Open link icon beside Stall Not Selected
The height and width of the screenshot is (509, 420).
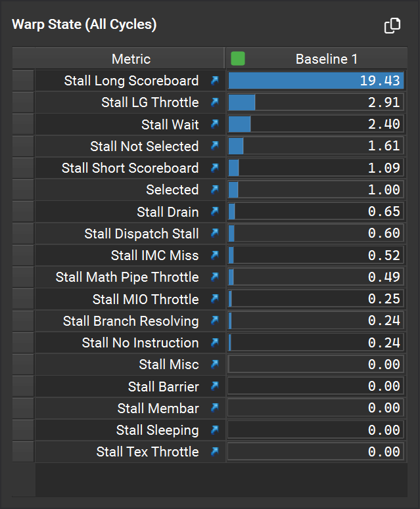tap(215, 146)
